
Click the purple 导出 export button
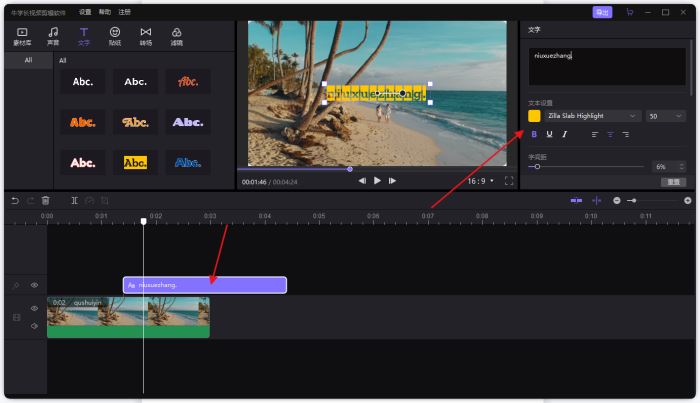[x=603, y=12]
